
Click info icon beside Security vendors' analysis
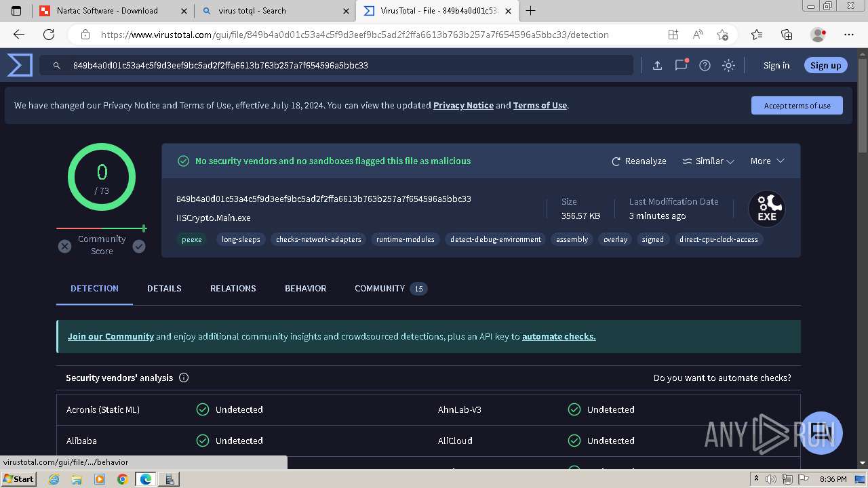click(x=184, y=378)
